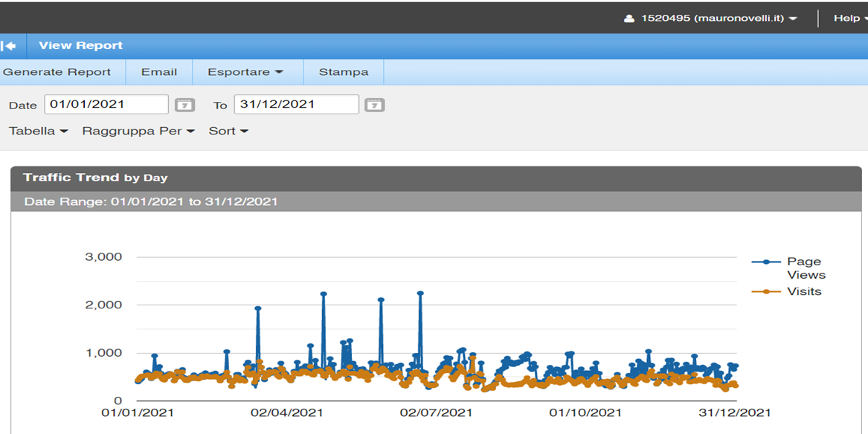Expand the Tabella dropdown
Viewport: 868px width, 434px height.
pos(38,131)
